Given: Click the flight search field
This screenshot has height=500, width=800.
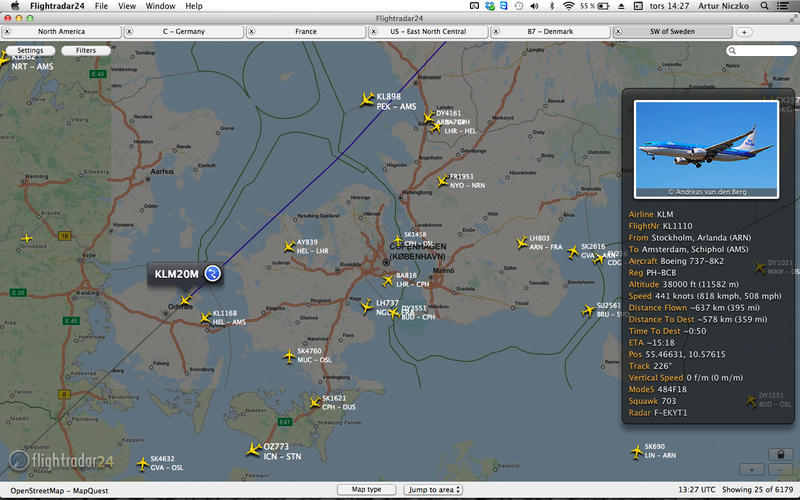Looking at the screenshot, I should (761, 51).
